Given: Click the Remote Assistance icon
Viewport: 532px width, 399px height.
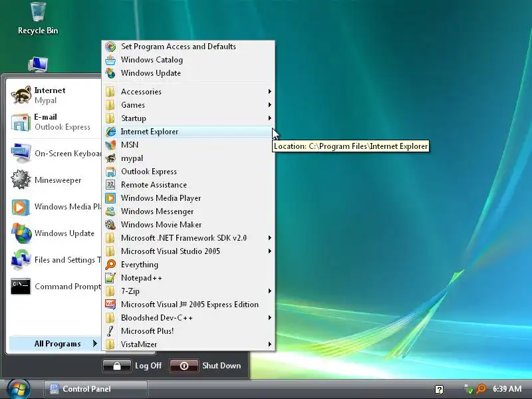Looking at the screenshot, I should 110,185.
